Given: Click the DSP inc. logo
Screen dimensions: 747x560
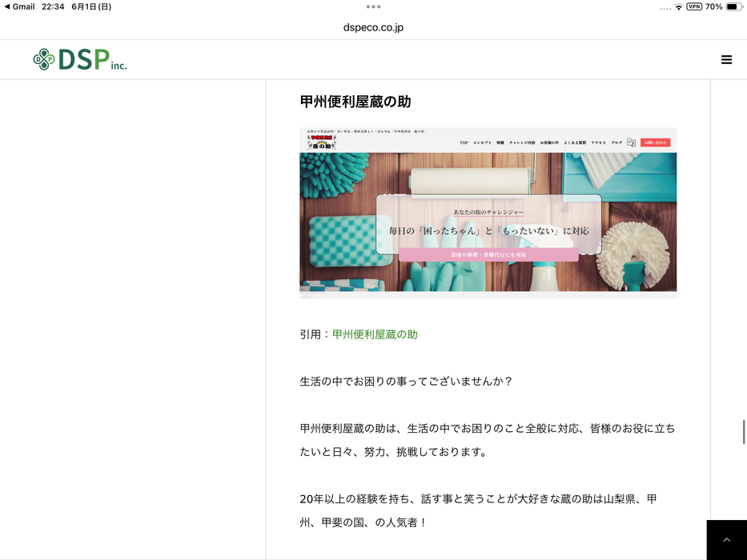Looking at the screenshot, I should tap(80, 59).
